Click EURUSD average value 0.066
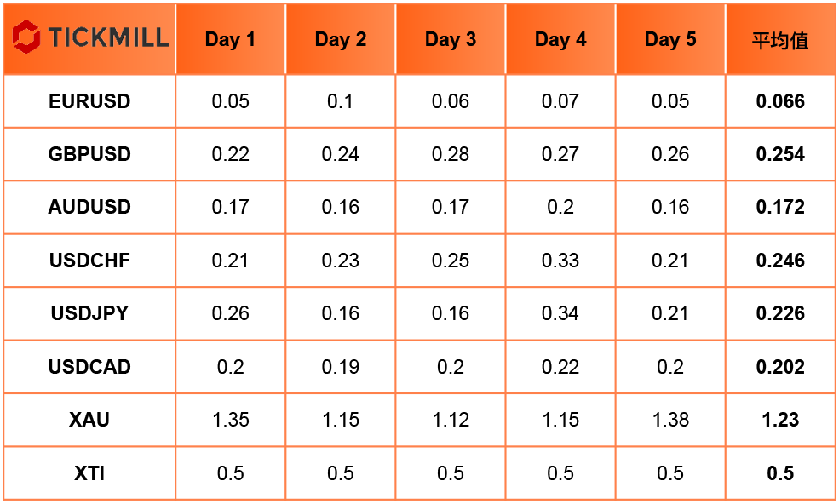This screenshot has width=839, height=504. pos(780,101)
